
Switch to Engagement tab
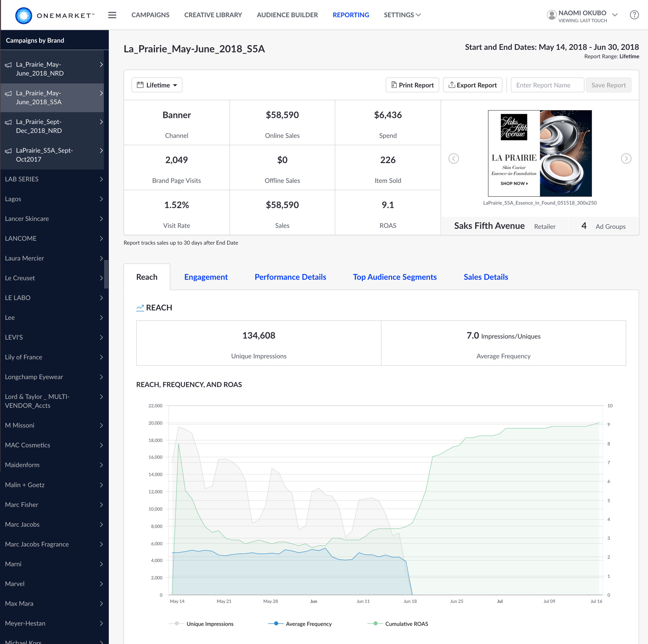[x=206, y=277]
